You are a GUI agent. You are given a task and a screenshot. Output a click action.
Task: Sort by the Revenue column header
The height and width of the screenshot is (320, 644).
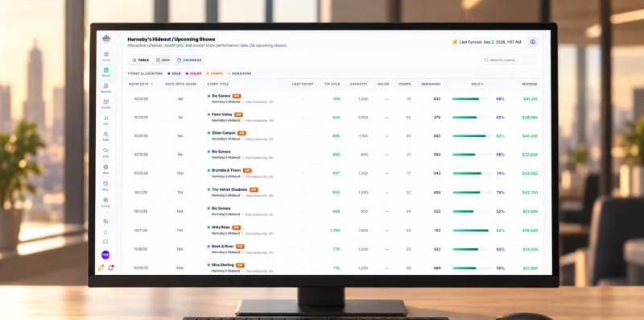pyautogui.click(x=530, y=85)
